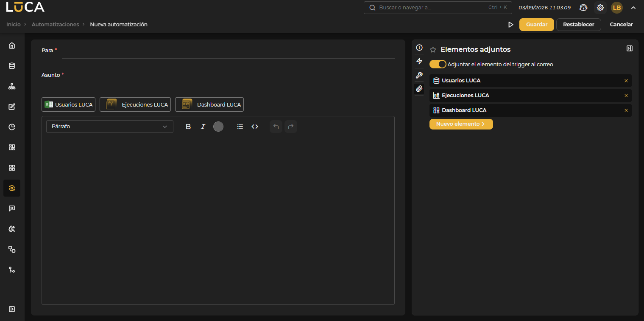Click the Guardar button
This screenshot has height=321, width=644.
[537, 25]
